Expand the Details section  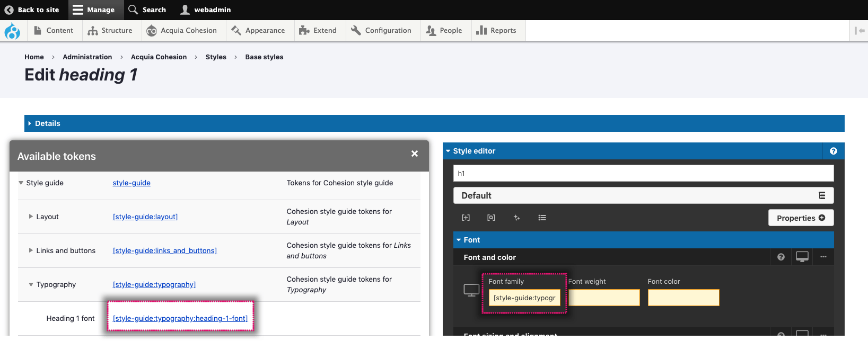pyautogui.click(x=434, y=123)
